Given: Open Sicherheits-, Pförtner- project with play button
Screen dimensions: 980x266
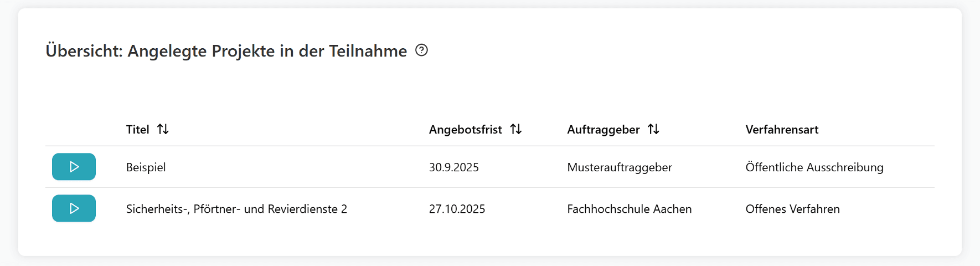Looking at the screenshot, I should tap(74, 208).
